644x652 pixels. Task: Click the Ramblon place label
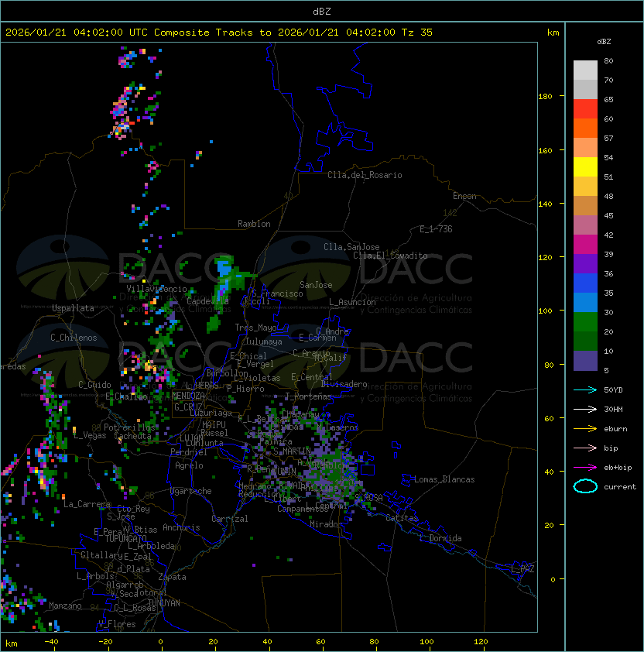pos(254,224)
